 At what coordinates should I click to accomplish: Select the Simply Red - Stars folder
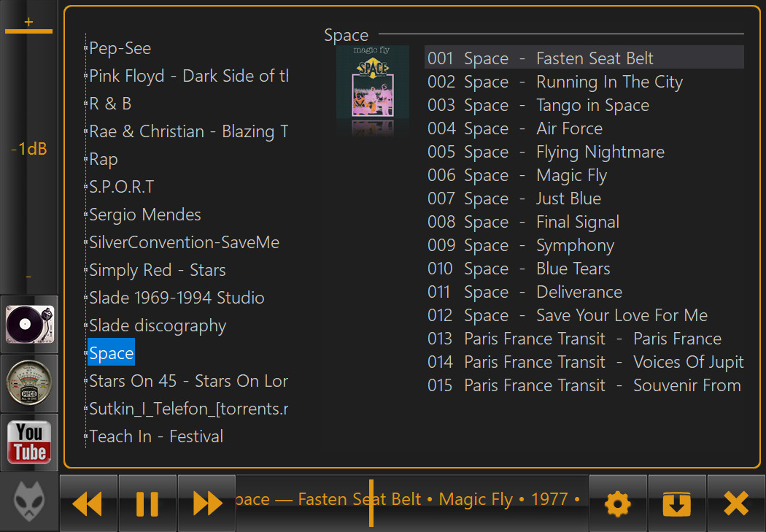157,270
